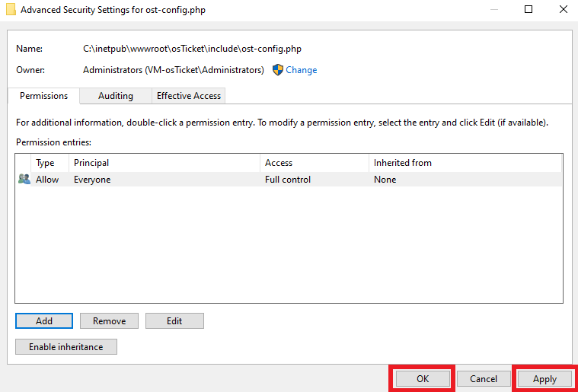Sort by the Access column header
Image resolution: width=578 pixels, height=392 pixels.
pyautogui.click(x=315, y=163)
